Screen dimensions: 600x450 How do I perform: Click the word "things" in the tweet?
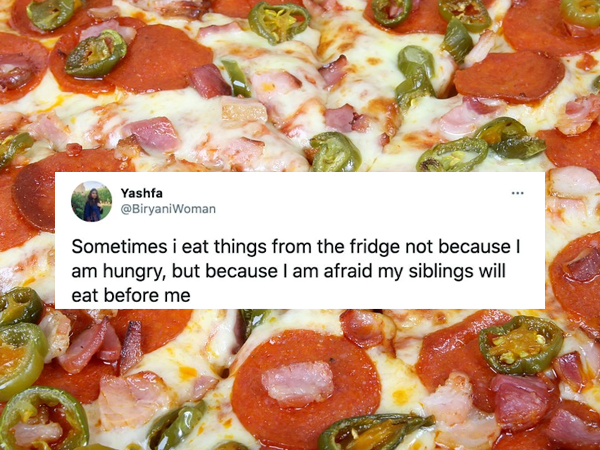point(240,248)
